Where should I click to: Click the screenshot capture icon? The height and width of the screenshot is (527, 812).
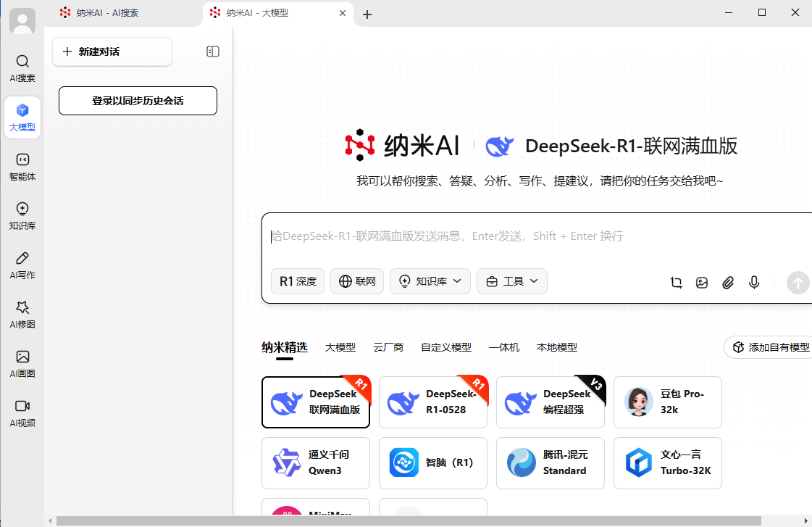(x=676, y=283)
